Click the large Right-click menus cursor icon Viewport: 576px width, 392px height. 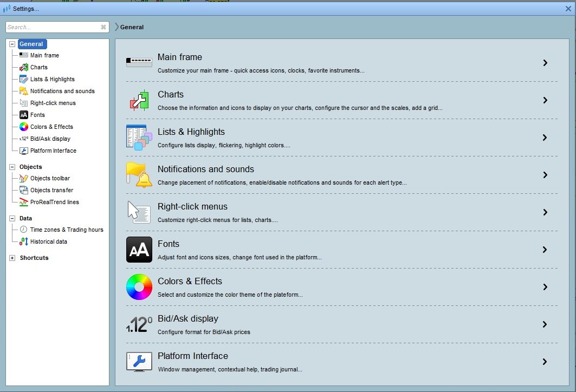[139, 212]
